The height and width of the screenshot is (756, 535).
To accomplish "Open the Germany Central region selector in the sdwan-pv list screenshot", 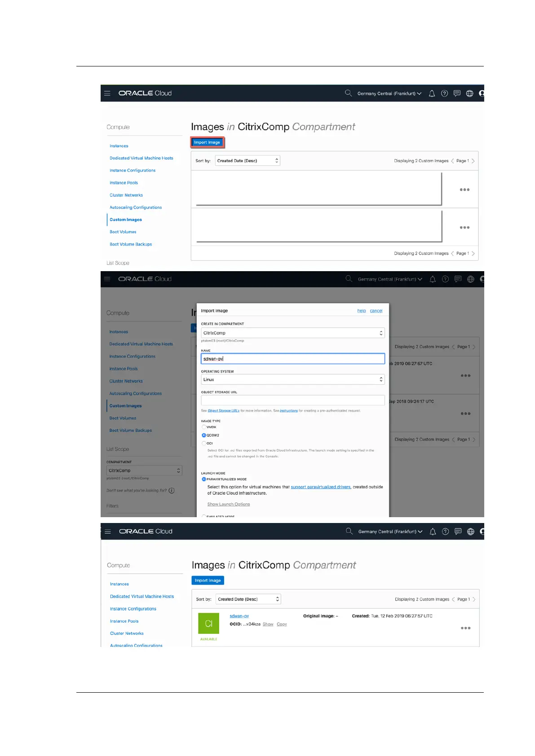I will [x=390, y=532].
